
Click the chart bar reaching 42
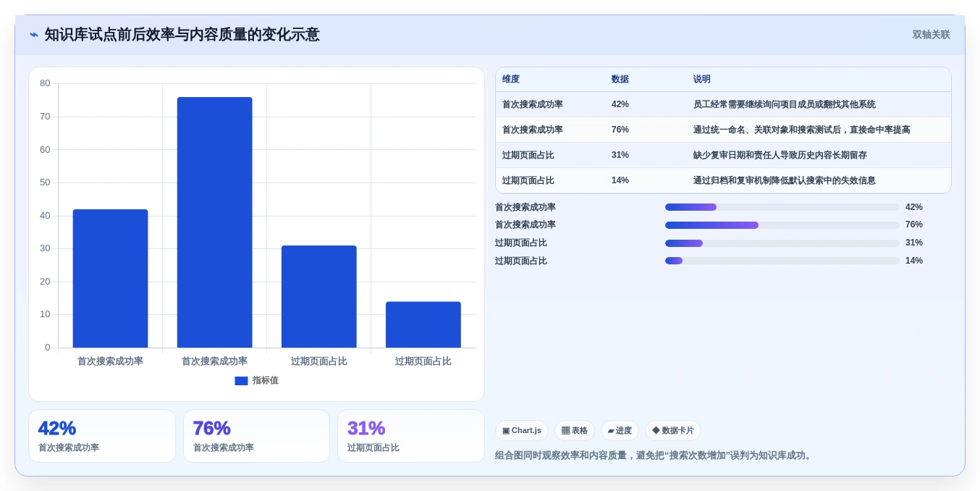click(110, 279)
